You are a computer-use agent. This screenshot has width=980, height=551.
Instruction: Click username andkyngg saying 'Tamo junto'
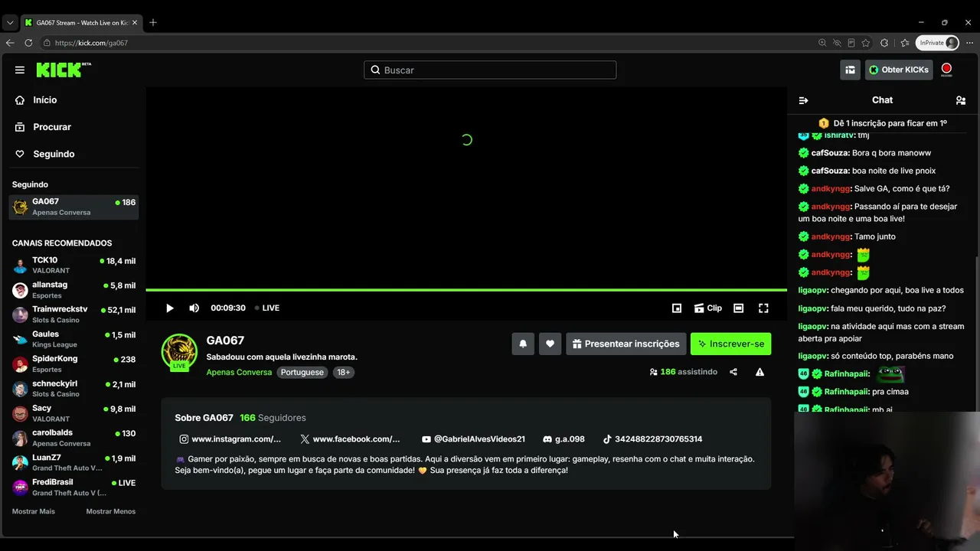click(831, 236)
